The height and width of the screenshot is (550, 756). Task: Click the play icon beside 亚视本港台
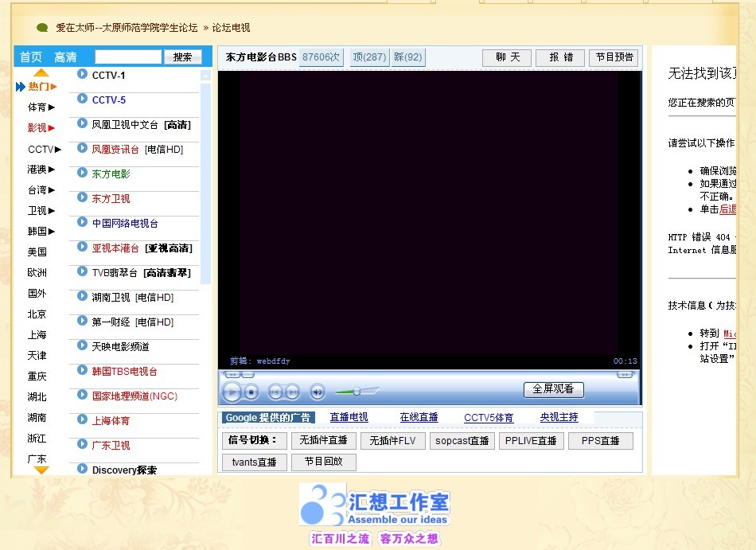pyautogui.click(x=83, y=247)
